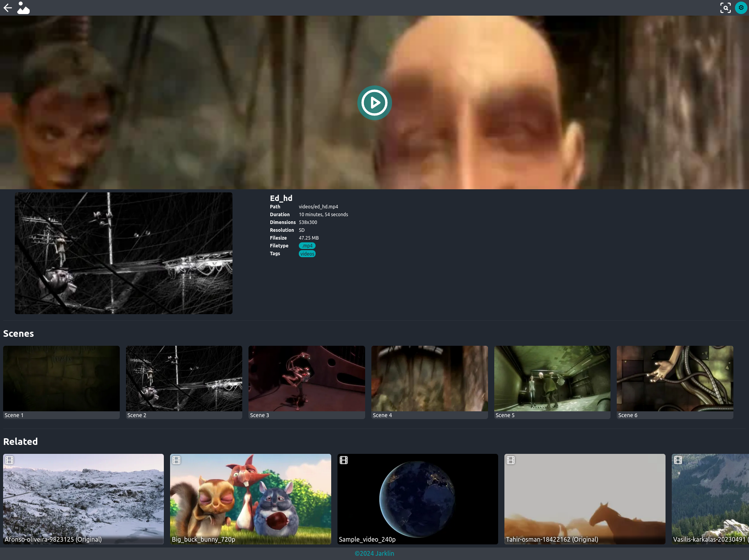This screenshot has height=560, width=749.
Task: Click the film reel icon on Tahir-osman-18422162
Action: [x=511, y=460]
